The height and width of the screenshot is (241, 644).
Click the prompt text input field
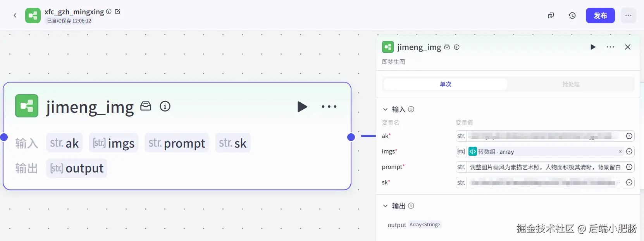click(545, 167)
